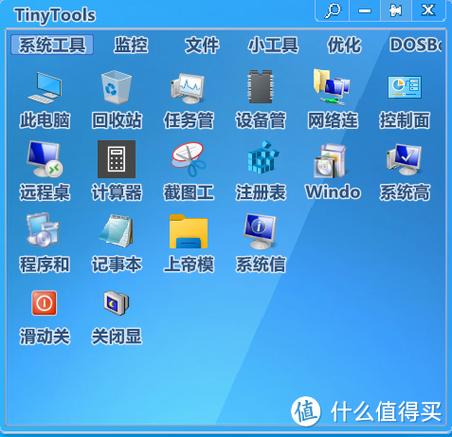452x437 pixels.
Task: Click the pin window button in title bar
Action: 396,11
